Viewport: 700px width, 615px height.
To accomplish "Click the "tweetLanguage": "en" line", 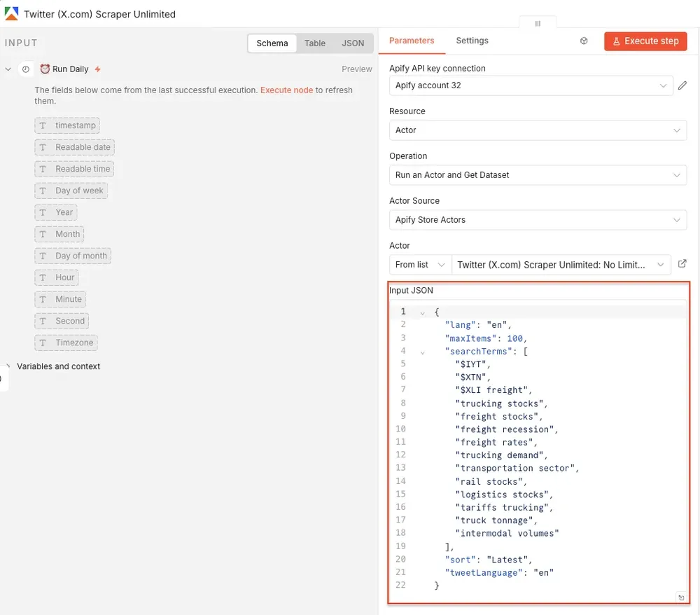I will [x=498, y=572].
